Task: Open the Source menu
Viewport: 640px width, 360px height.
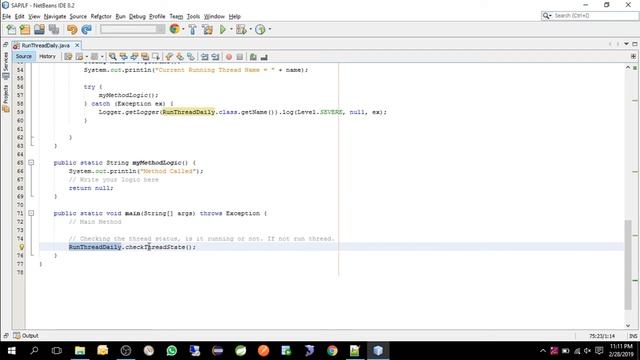Action: [78, 16]
